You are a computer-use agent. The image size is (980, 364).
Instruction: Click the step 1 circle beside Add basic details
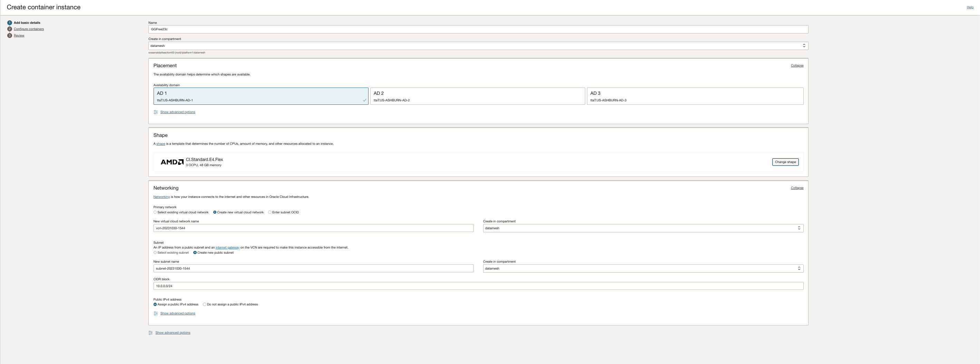[x=10, y=22]
